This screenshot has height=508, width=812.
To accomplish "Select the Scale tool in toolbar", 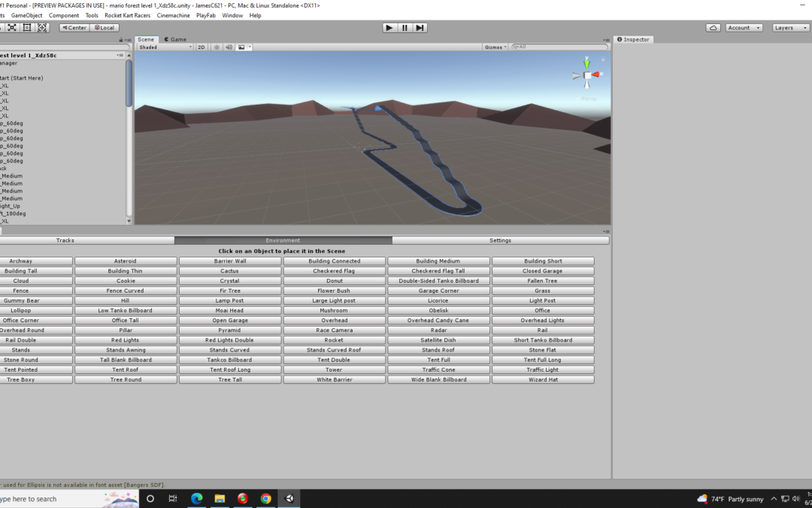I will (12, 28).
